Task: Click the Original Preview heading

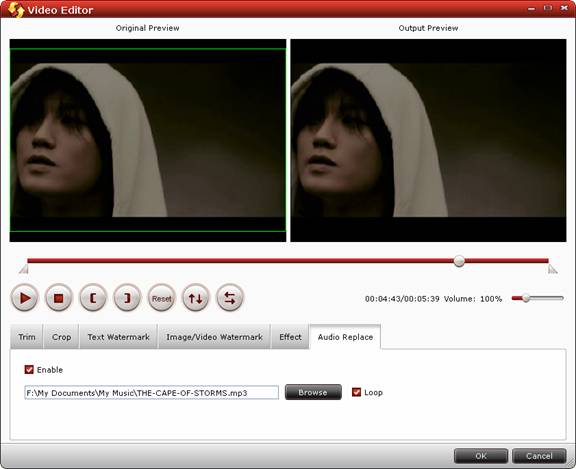Action: [147, 28]
